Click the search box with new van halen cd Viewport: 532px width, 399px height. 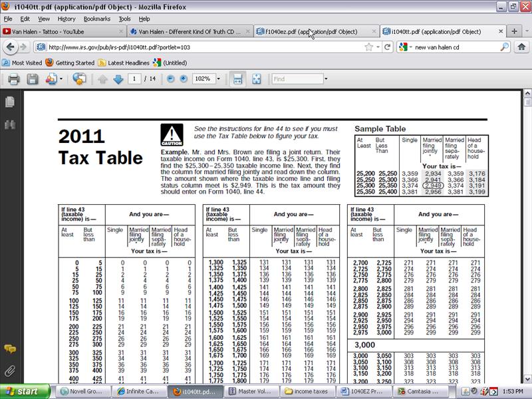click(x=456, y=47)
